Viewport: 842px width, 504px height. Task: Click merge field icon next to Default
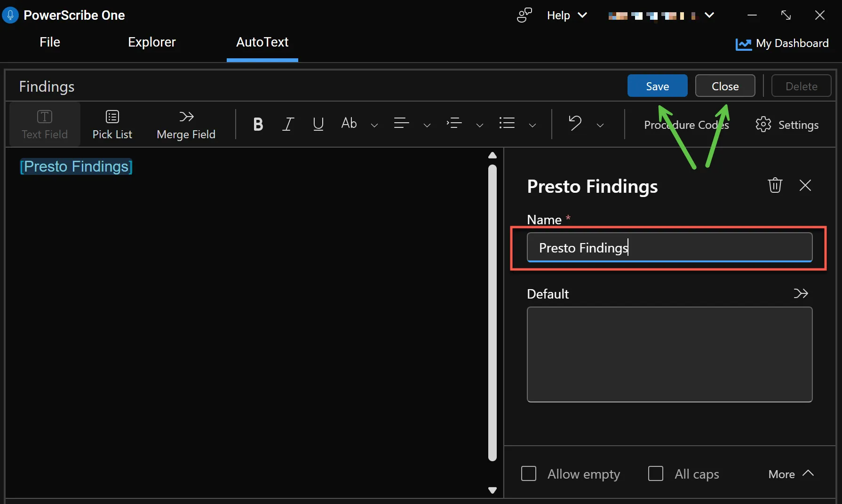(x=801, y=293)
